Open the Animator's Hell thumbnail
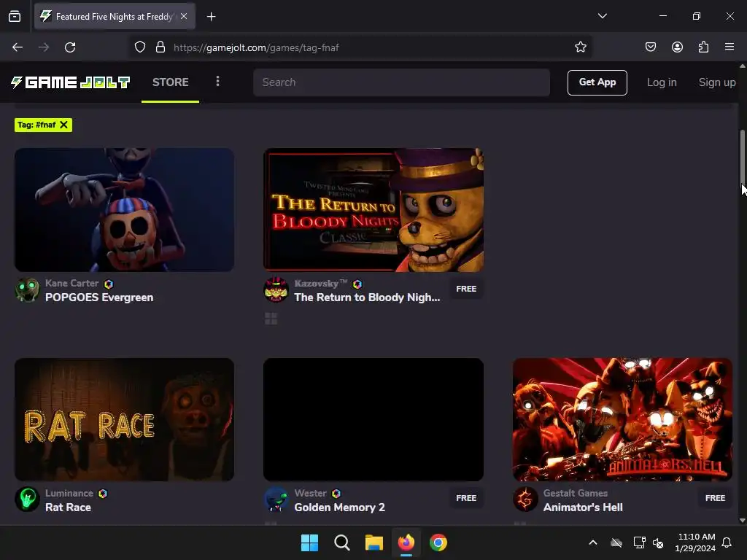Viewport: 747px width, 560px height. [622, 419]
